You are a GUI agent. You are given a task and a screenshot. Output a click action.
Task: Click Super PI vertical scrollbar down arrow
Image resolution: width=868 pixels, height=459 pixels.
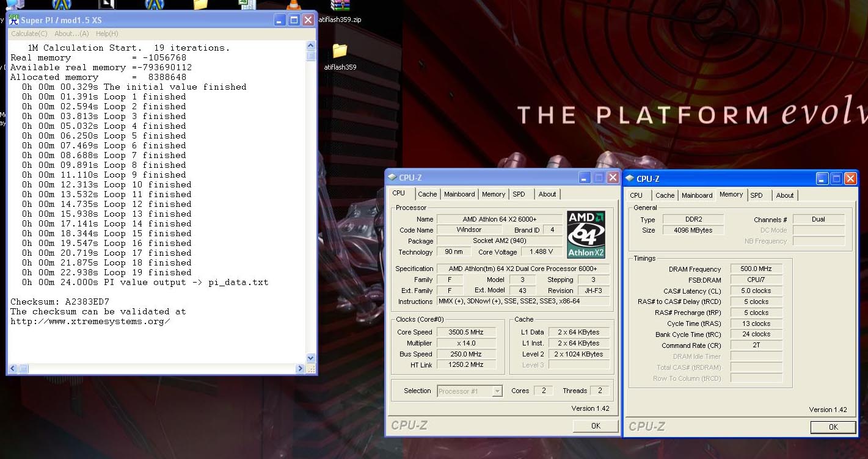click(x=310, y=358)
